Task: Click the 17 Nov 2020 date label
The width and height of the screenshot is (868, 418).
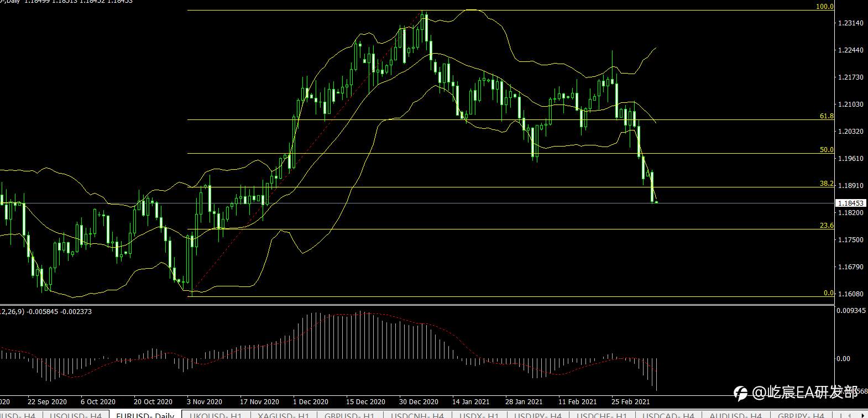Action: (259, 402)
